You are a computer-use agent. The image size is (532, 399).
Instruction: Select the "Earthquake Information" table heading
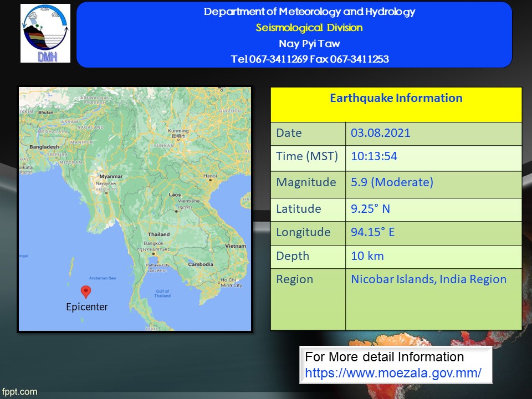[x=396, y=98]
